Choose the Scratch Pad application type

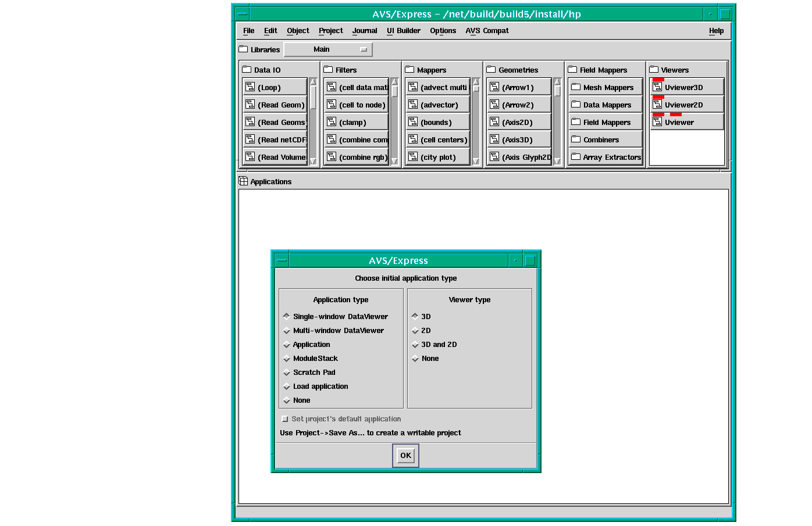pyautogui.click(x=287, y=373)
